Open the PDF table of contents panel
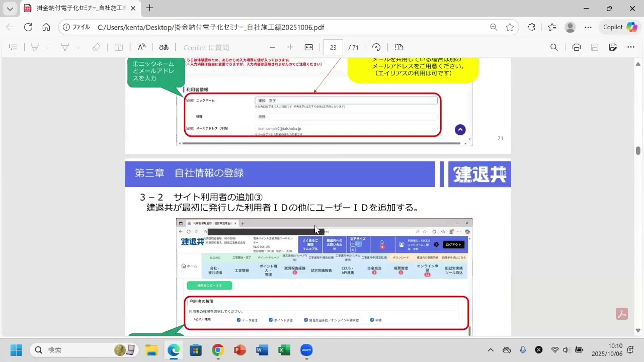 tap(14, 47)
